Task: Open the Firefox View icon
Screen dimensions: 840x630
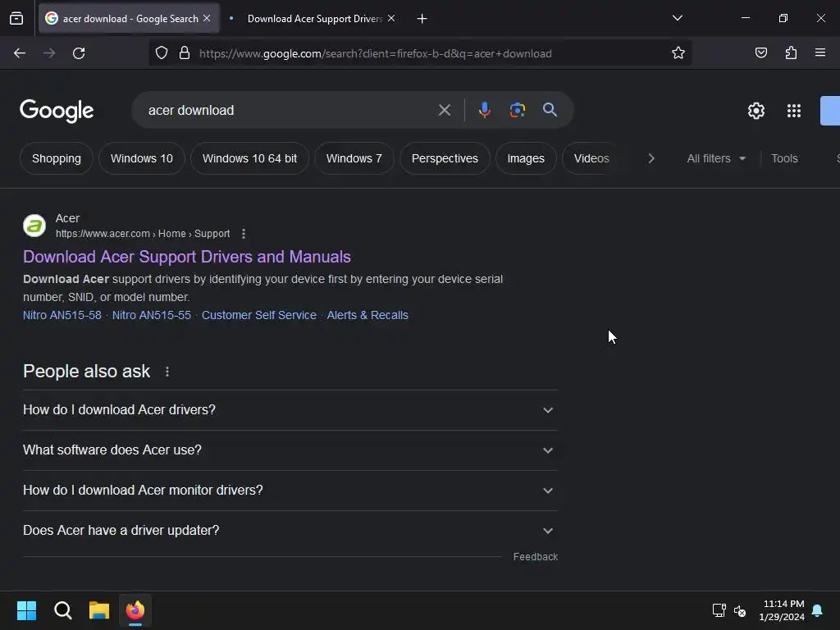Action: 16,19
